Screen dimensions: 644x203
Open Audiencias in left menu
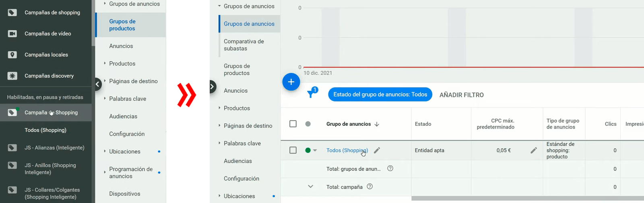pos(123,117)
